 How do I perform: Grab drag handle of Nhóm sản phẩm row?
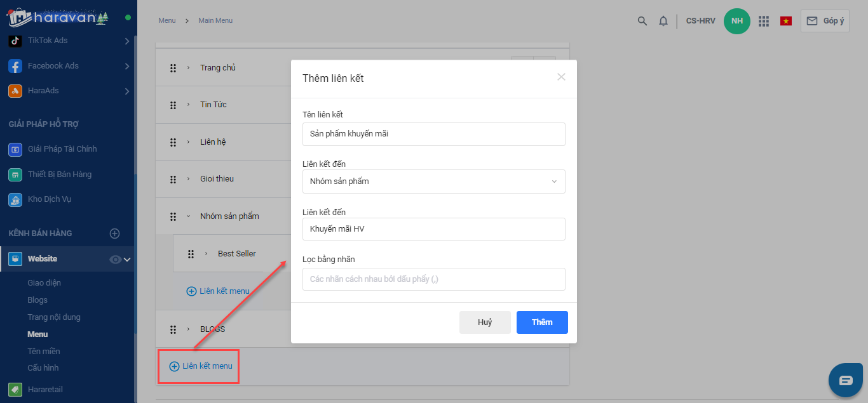[x=173, y=216]
